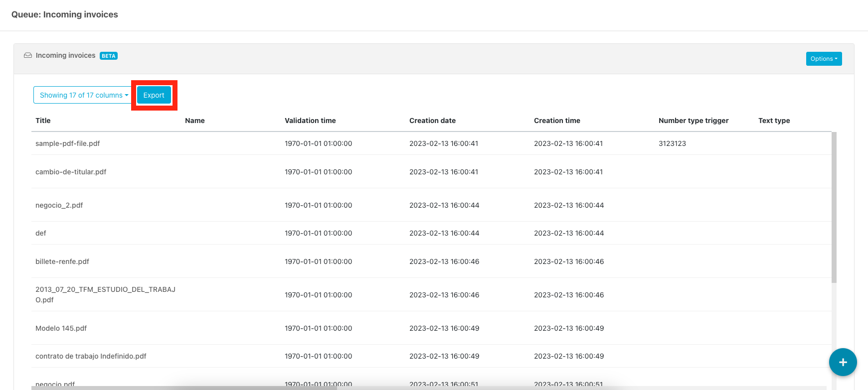Click the blue plus floating button
Viewport: 868px width, 390px height.
pyautogui.click(x=843, y=362)
